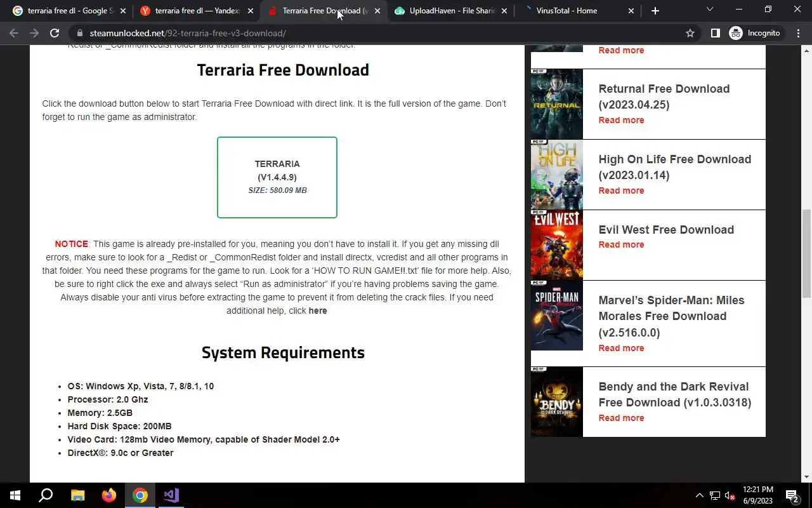Screen dimensions: 812x508
Task: Go back to previous page
Action: (x=14, y=33)
